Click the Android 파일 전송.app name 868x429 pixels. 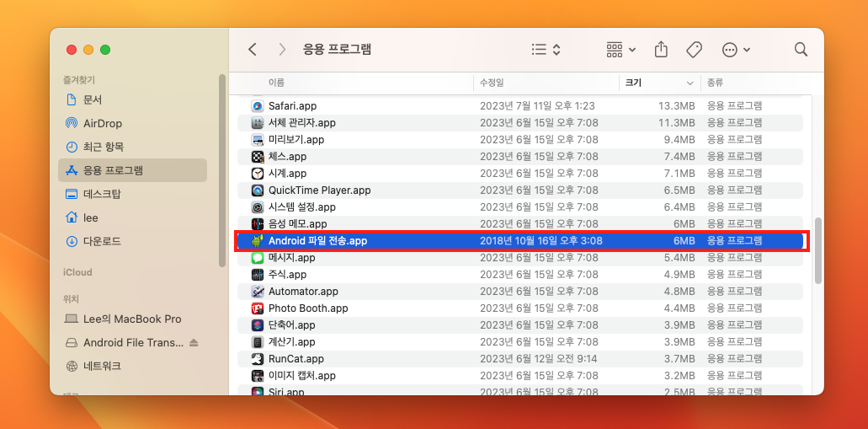click(317, 241)
